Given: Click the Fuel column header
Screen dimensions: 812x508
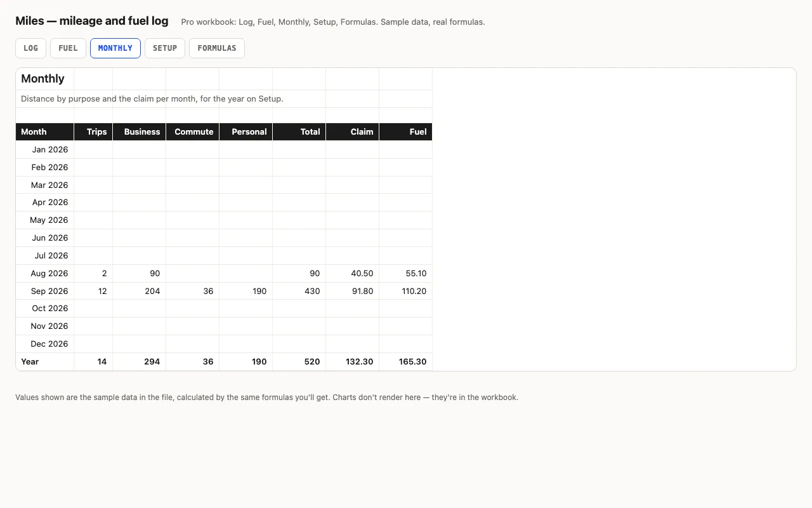Looking at the screenshot, I should tap(406, 132).
